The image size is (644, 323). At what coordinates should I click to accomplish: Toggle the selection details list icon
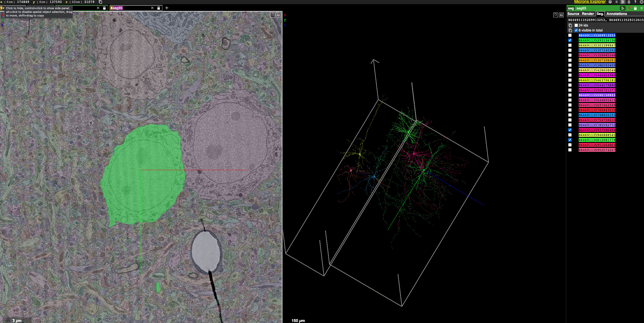pos(616,2)
